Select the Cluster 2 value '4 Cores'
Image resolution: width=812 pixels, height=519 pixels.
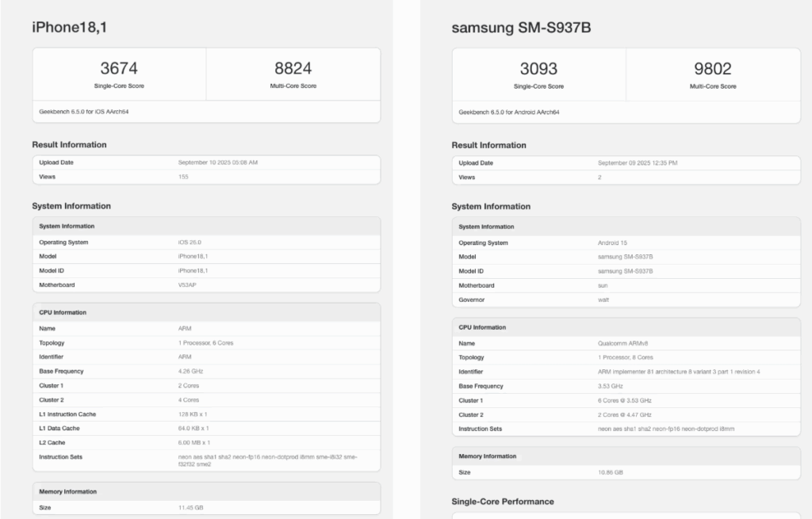tap(189, 400)
